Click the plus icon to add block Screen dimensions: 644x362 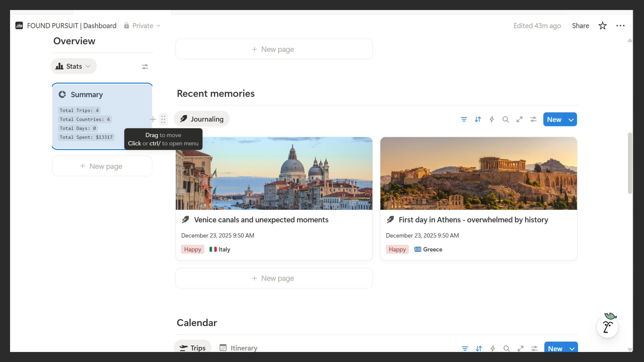click(153, 119)
